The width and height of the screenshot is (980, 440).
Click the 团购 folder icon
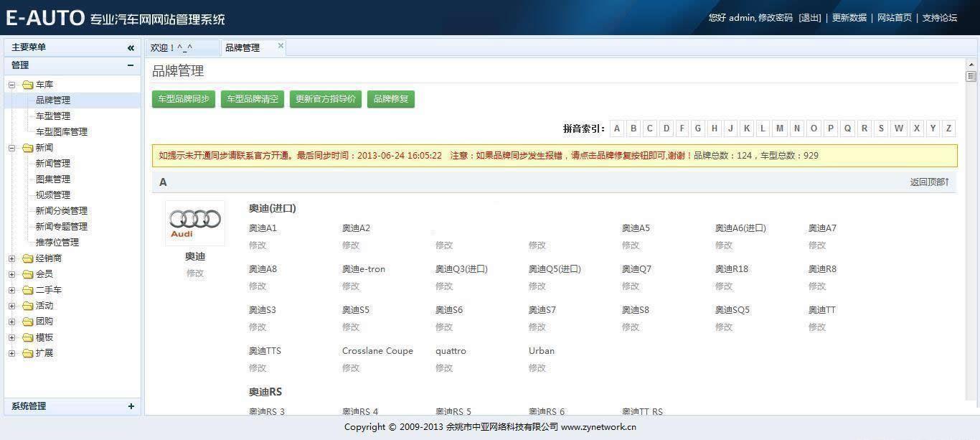[x=27, y=322]
